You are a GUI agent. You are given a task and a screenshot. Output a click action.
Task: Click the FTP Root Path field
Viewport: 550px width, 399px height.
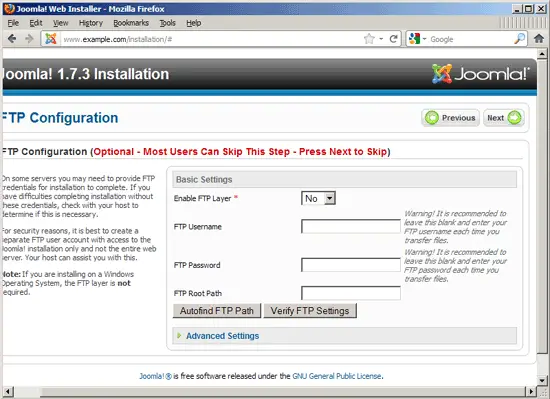click(x=351, y=293)
